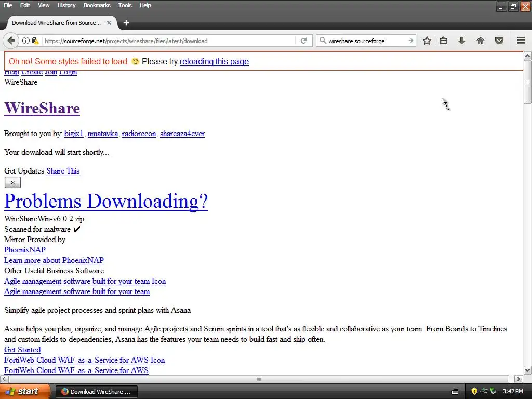Image resolution: width=532 pixels, height=399 pixels.
Task: Open the WireShare heading link
Action: [42, 108]
